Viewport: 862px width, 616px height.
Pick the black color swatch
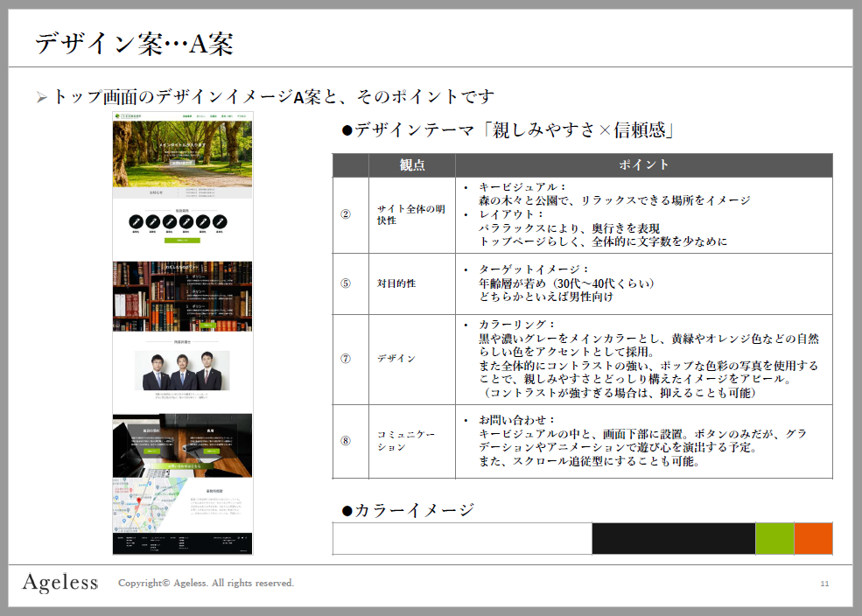pyautogui.click(x=673, y=538)
